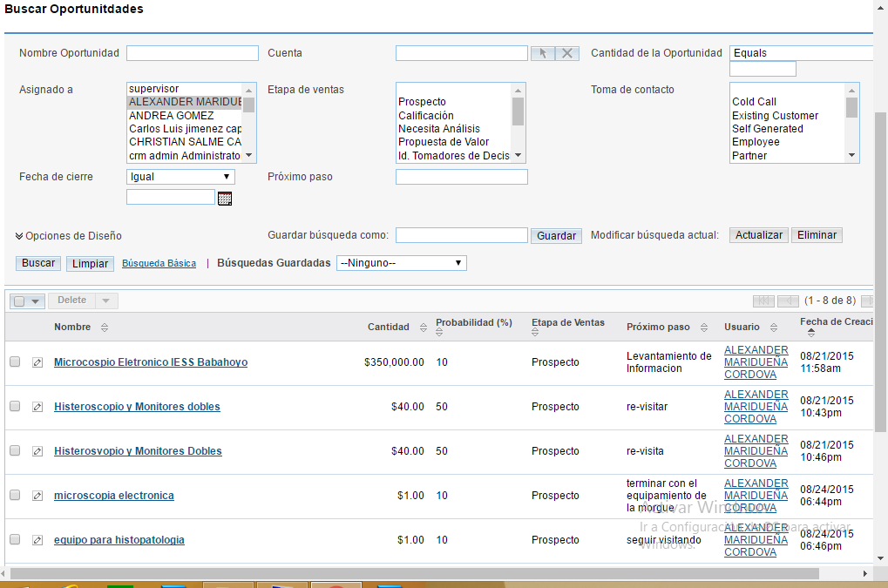Click the Nombre Oportunidad text field
The height and width of the screenshot is (588, 888).
click(192, 53)
